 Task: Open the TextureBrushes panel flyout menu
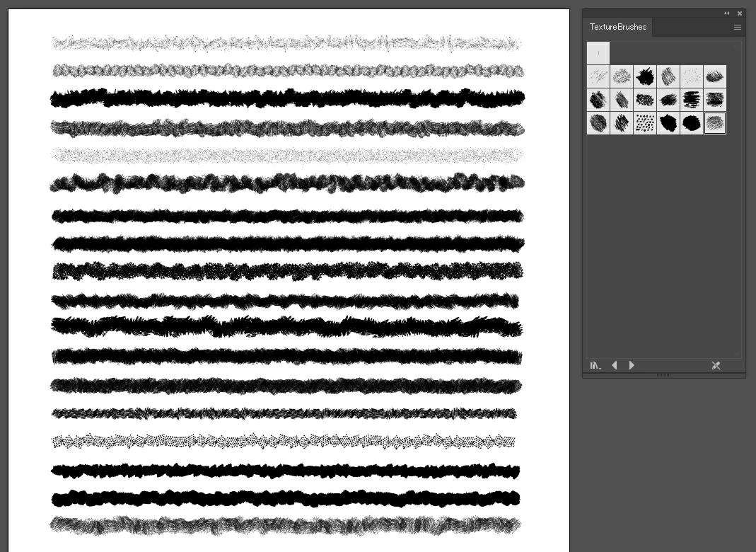click(x=738, y=27)
